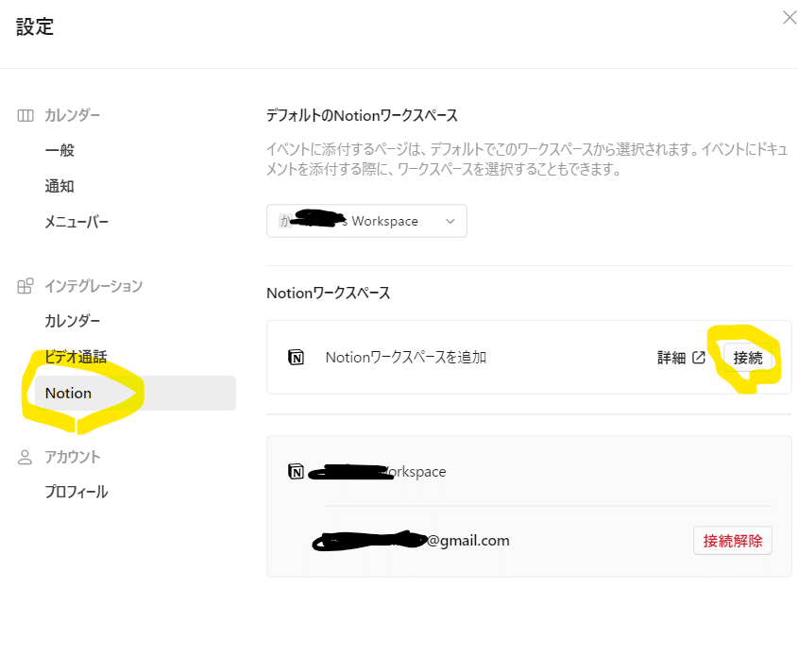This screenshot has height=672, width=798.
Task: Click デフォルトのNotionワークスペース heading
Action: (363, 115)
